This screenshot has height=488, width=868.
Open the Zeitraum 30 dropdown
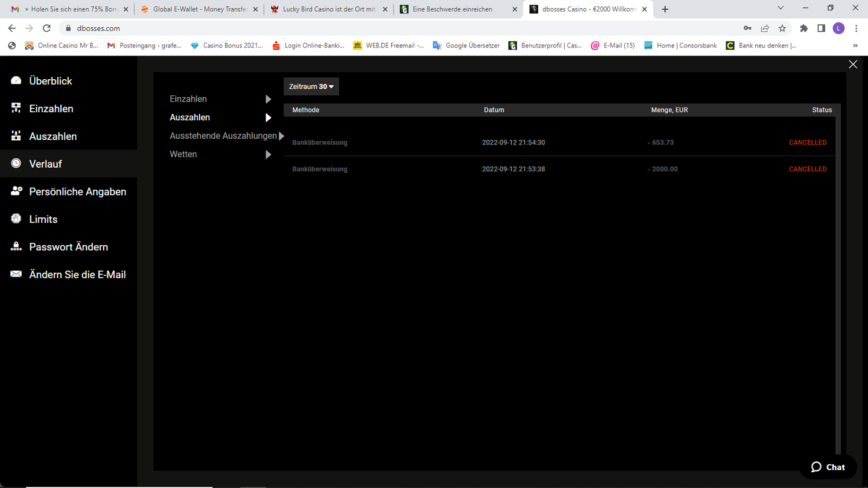coord(311,87)
